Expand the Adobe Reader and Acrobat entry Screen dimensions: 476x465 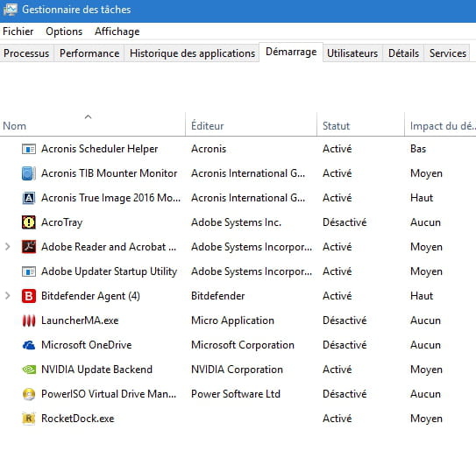click(x=8, y=247)
